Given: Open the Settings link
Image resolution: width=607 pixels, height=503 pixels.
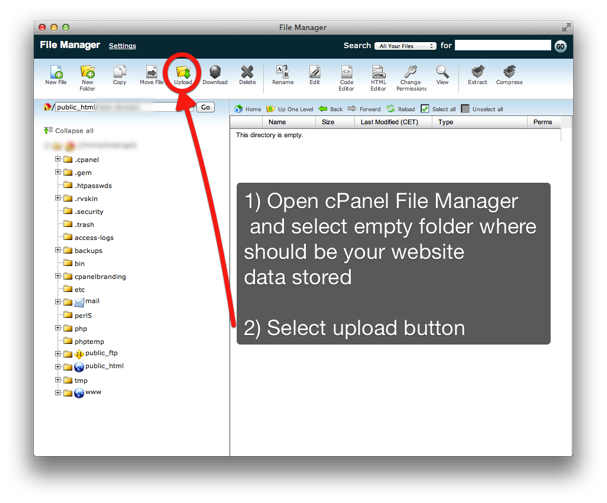Looking at the screenshot, I should 122,46.
